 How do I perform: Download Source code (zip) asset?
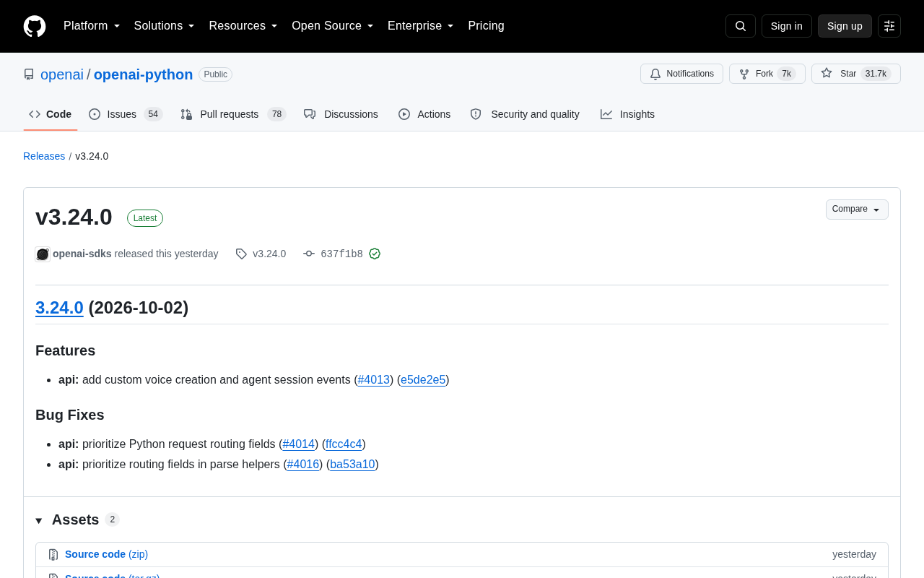pos(106,554)
